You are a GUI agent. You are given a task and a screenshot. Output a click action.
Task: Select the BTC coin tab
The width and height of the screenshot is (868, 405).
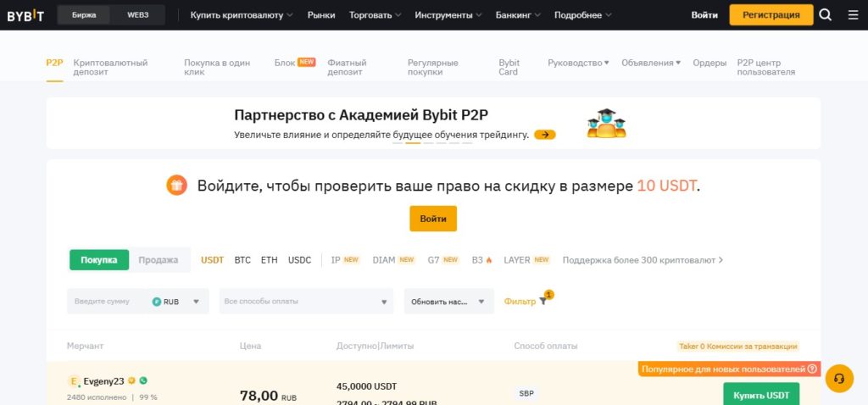[x=242, y=260]
